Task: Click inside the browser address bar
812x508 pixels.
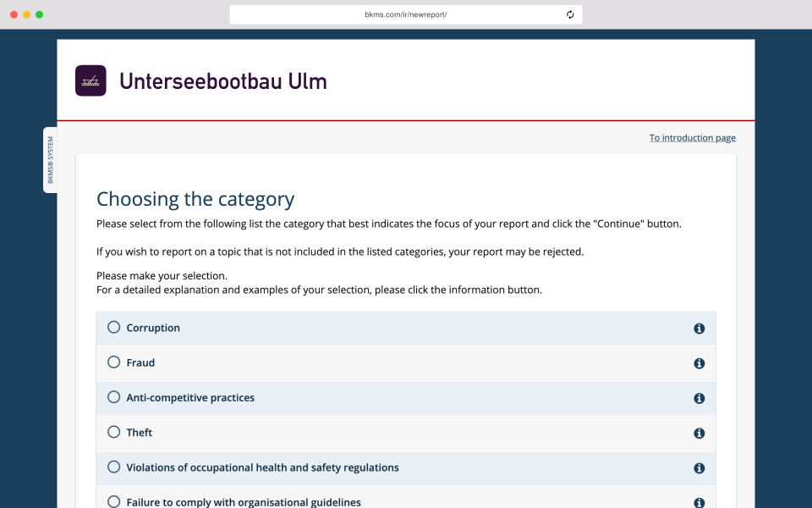Action: [x=406, y=14]
